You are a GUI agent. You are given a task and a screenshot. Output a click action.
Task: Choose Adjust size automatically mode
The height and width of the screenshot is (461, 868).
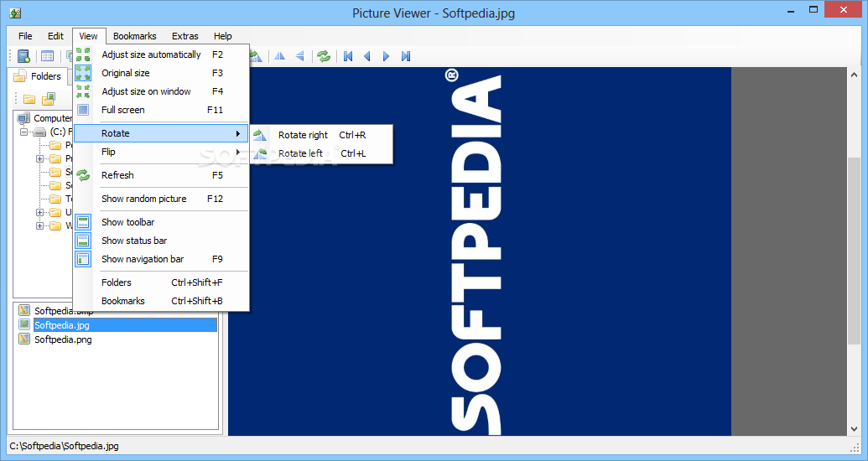(x=160, y=54)
